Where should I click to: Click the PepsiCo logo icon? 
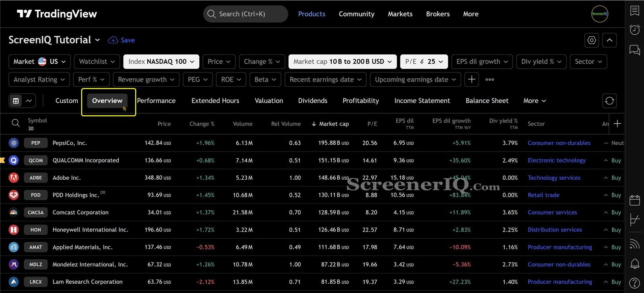click(14, 143)
